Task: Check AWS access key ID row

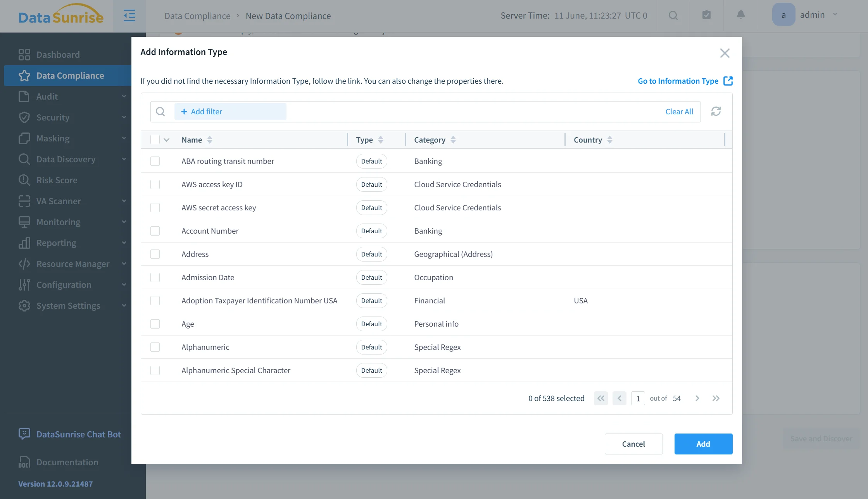Action: click(155, 184)
